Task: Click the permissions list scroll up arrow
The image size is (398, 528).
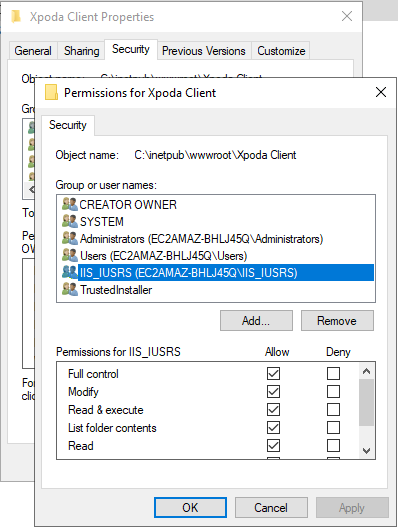Action: 366,371
